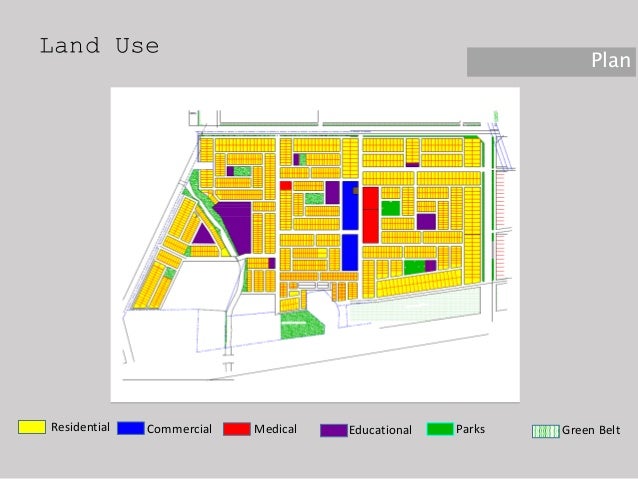Click the red Medical legend swatch
This screenshot has height=479, width=638.
[x=237, y=429]
